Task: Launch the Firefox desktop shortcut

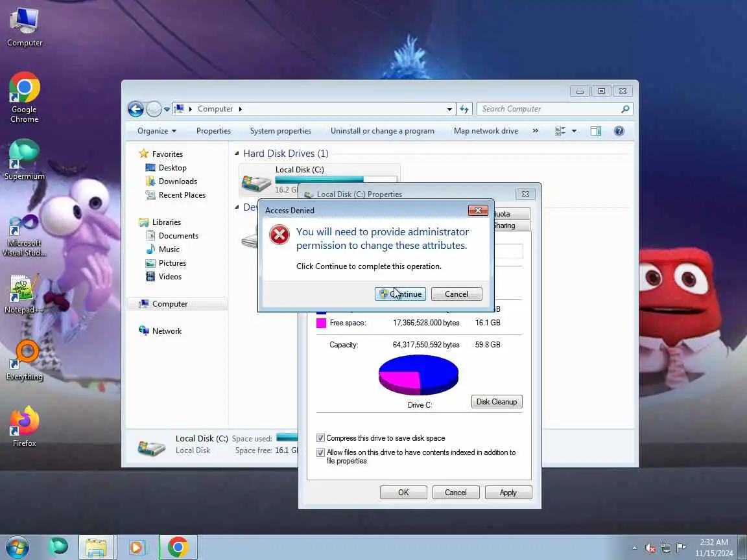Action: [x=24, y=426]
